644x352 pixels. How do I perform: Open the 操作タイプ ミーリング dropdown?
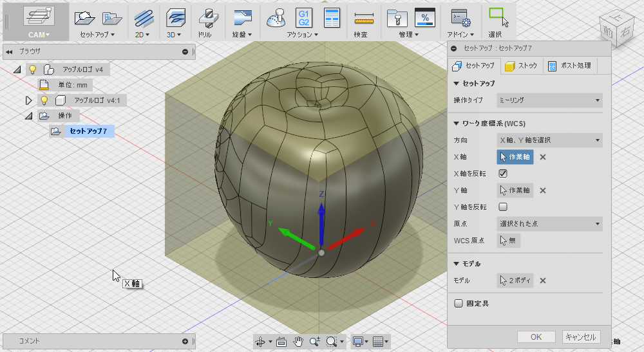tap(549, 100)
